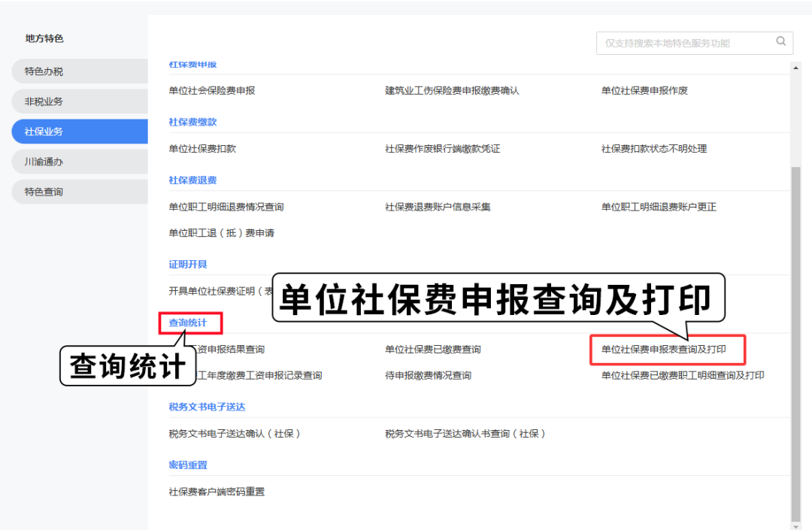Open 单位社保费申报表查询及打印

(663, 350)
